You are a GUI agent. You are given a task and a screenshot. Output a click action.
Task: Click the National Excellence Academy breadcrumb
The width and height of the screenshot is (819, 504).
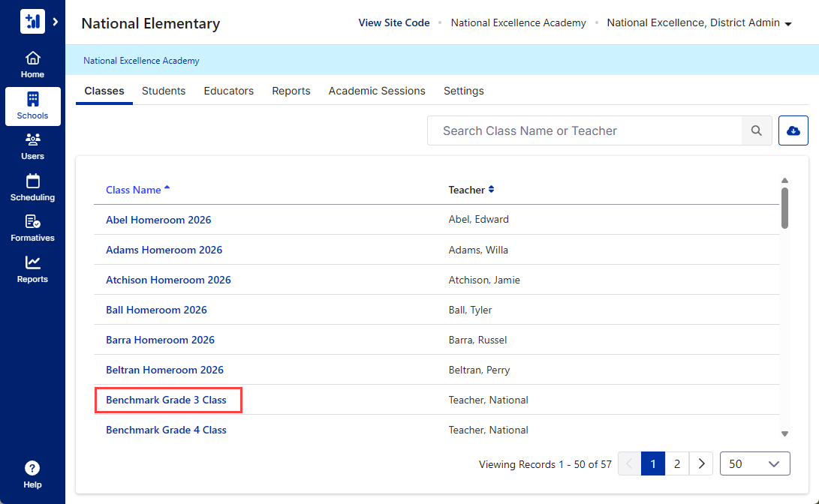point(141,61)
